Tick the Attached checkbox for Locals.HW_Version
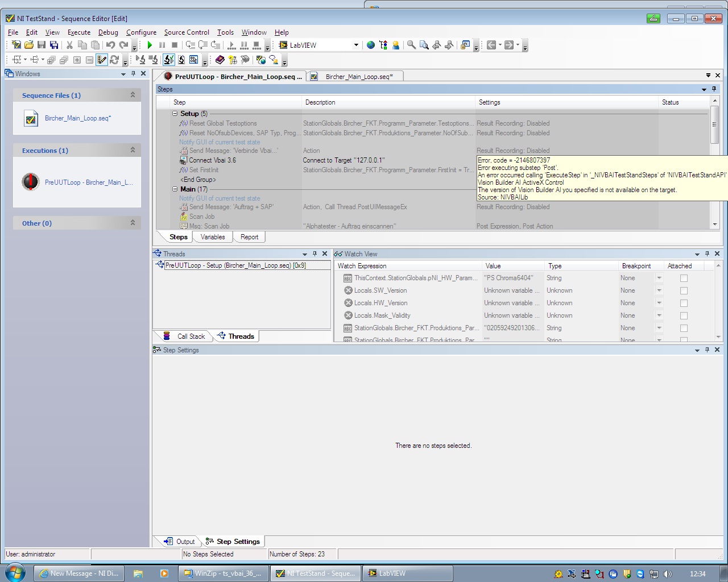The width and height of the screenshot is (728, 582). [x=684, y=303]
